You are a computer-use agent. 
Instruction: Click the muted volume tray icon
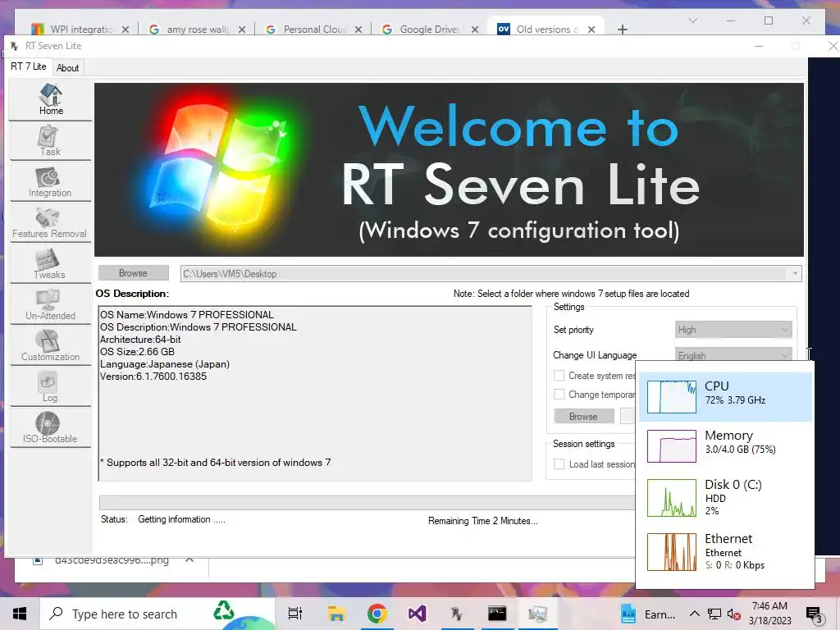[x=733, y=614]
